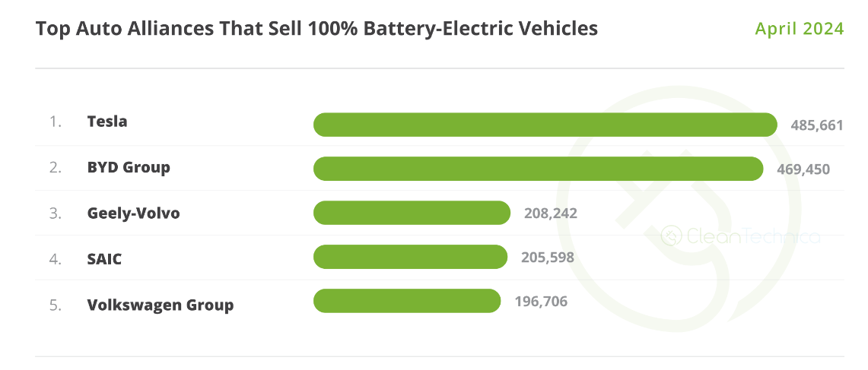Image resolution: width=868 pixels, height=370 pixels.
Task: Select the SAIC row label
Action: (x=104, y=259)
